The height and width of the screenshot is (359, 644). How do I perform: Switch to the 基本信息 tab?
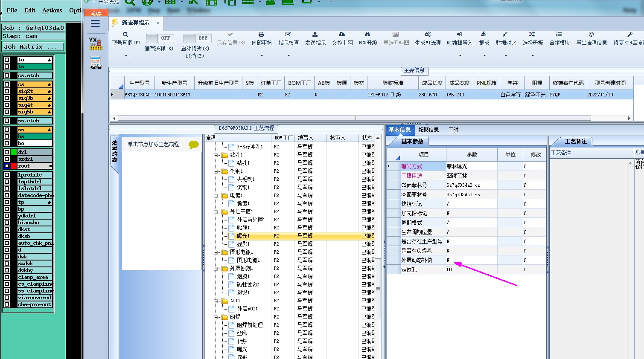pos(399,130)
